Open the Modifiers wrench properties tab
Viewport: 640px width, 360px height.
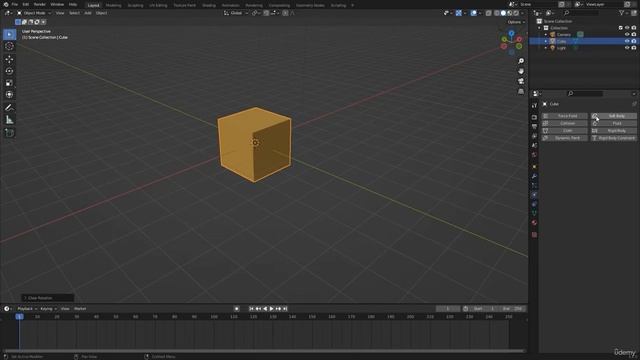pyautogui.click(x=534, y=176)
